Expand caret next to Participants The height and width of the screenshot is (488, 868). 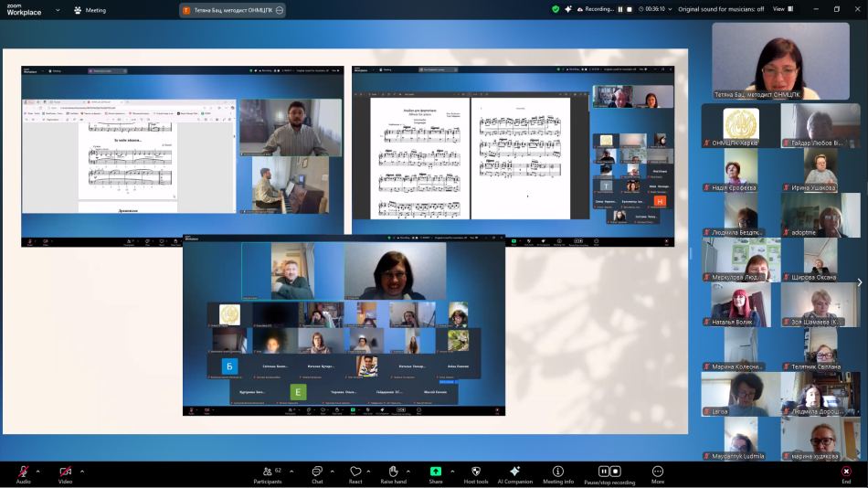point(291,472)
